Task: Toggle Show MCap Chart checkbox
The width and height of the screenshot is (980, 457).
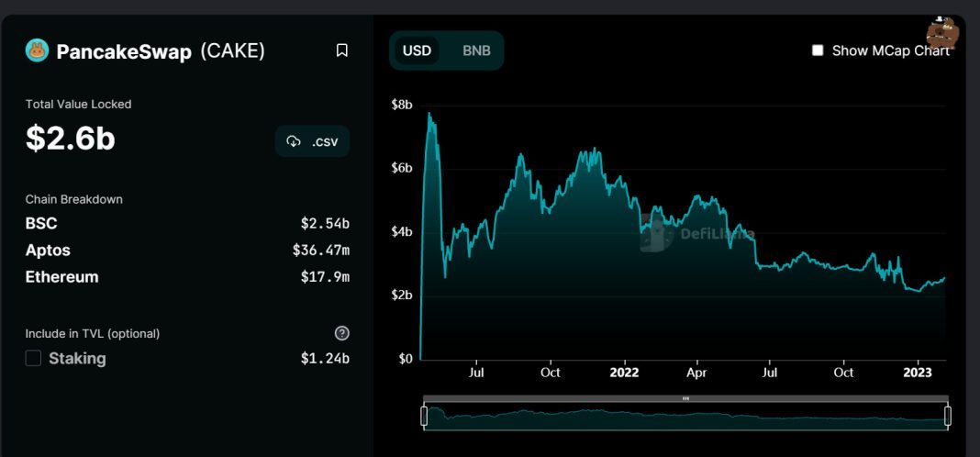Action: (818, 50)
